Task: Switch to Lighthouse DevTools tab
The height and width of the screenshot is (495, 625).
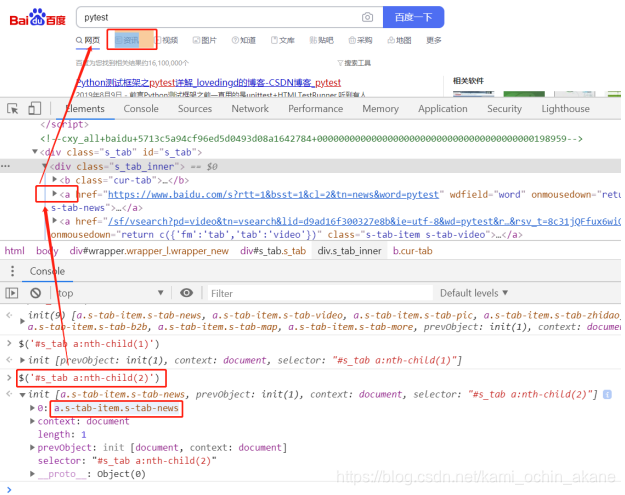Action: 565,108
